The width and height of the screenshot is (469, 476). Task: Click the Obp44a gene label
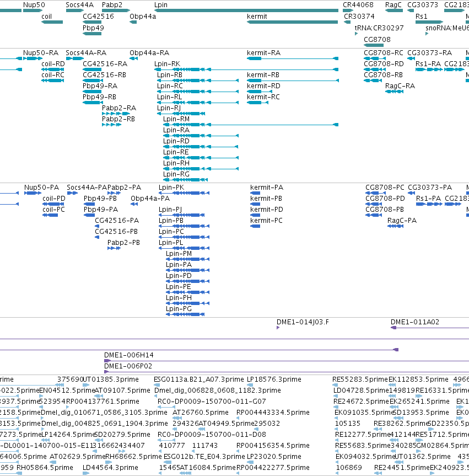coord(143,17)
